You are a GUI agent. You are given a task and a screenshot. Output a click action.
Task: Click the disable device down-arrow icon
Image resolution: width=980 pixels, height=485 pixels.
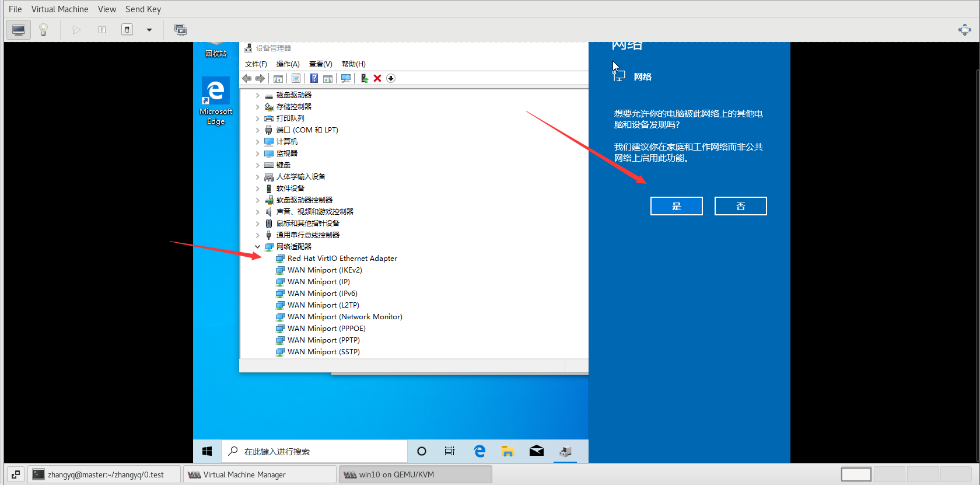[x=391, y=78]
